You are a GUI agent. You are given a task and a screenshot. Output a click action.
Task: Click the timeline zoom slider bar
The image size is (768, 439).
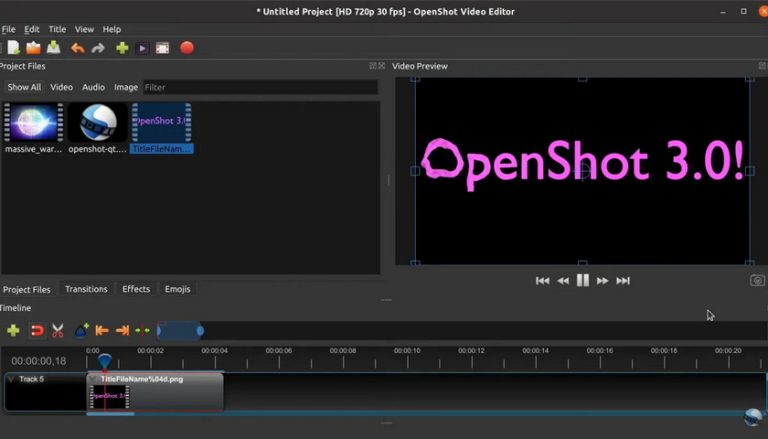click(180, 330)
